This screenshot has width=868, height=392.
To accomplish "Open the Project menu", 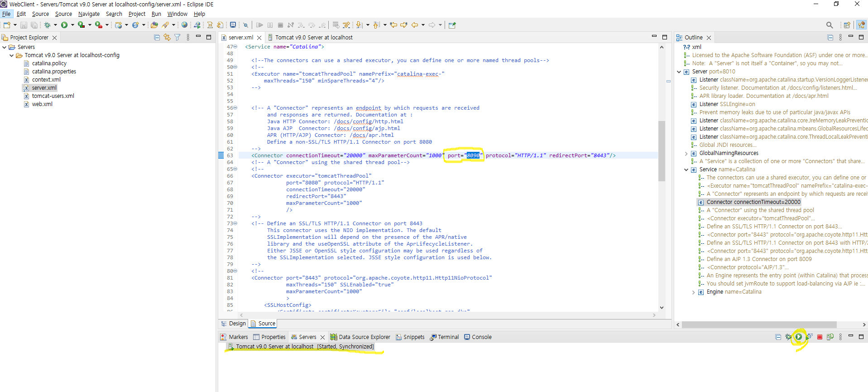I will (137, 14).
